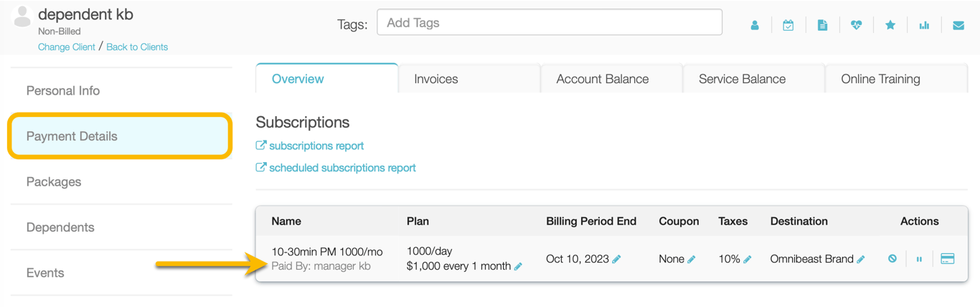Click the 1000/day plan text

(429, 251)
